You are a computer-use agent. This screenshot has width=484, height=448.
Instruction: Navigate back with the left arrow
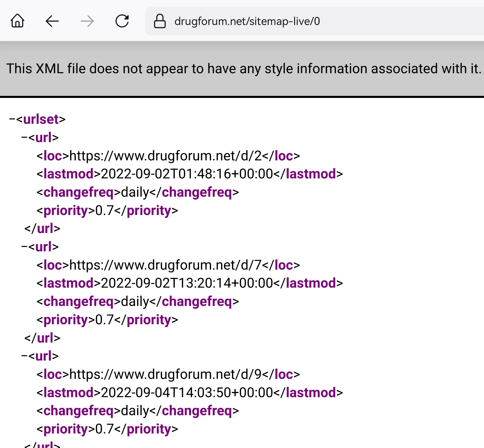click(52, 21)
